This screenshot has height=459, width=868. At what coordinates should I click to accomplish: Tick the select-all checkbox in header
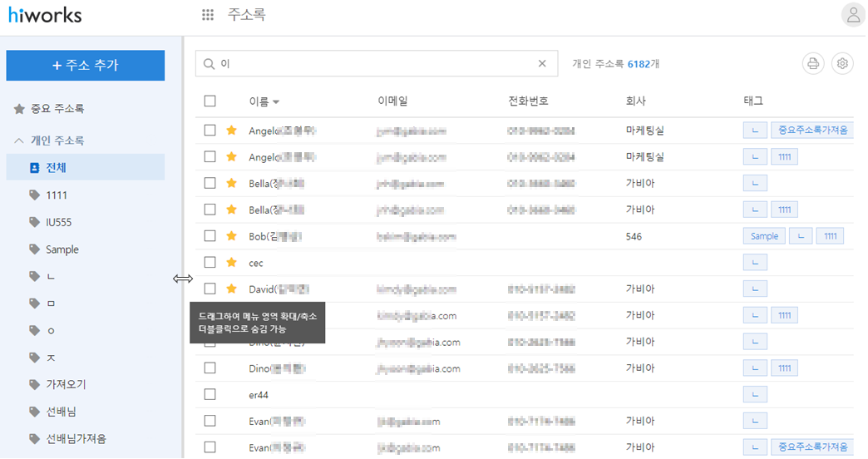coord(210,101)
